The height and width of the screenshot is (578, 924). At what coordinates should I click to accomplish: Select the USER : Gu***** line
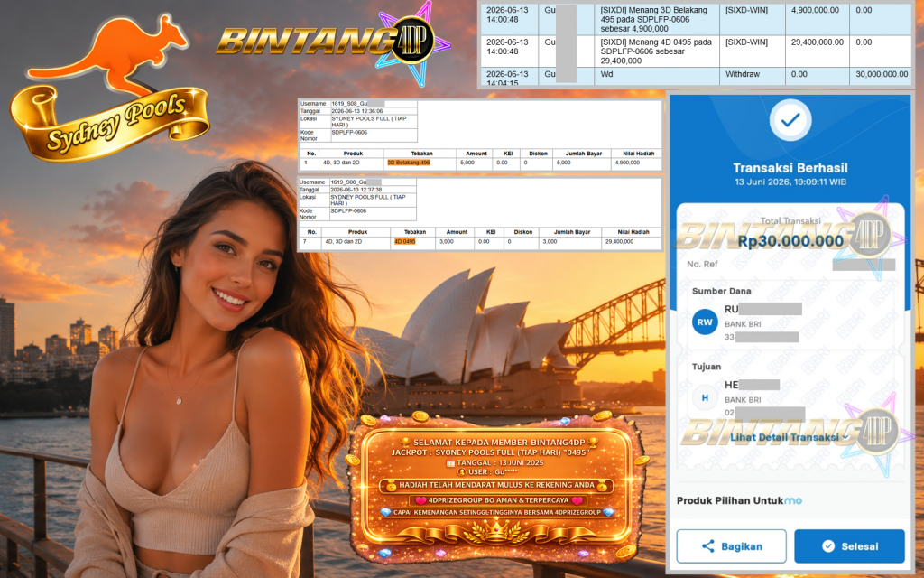(490, 471)
